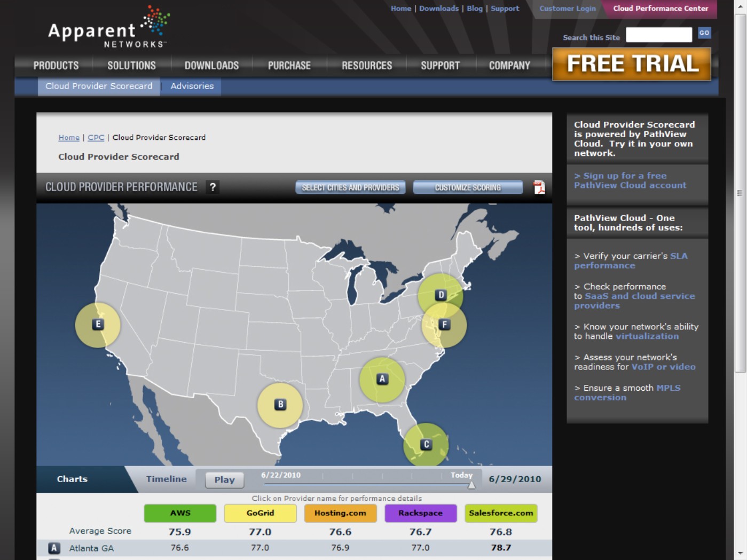Open the Resources menu
The width and height of the screenshot is (747, 560).
coord(367,66)
